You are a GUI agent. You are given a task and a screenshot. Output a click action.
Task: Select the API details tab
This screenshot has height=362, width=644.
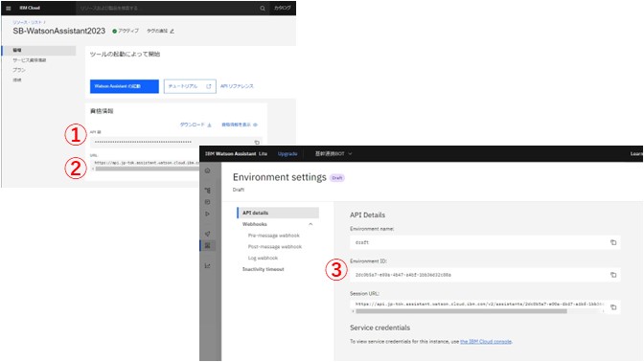pyautogui.click(x=278, y=213)
